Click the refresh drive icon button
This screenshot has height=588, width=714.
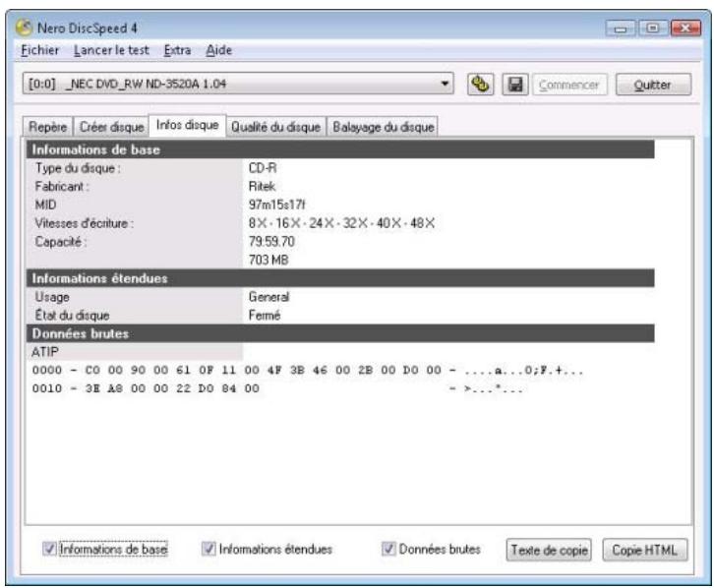pos(480,85)
